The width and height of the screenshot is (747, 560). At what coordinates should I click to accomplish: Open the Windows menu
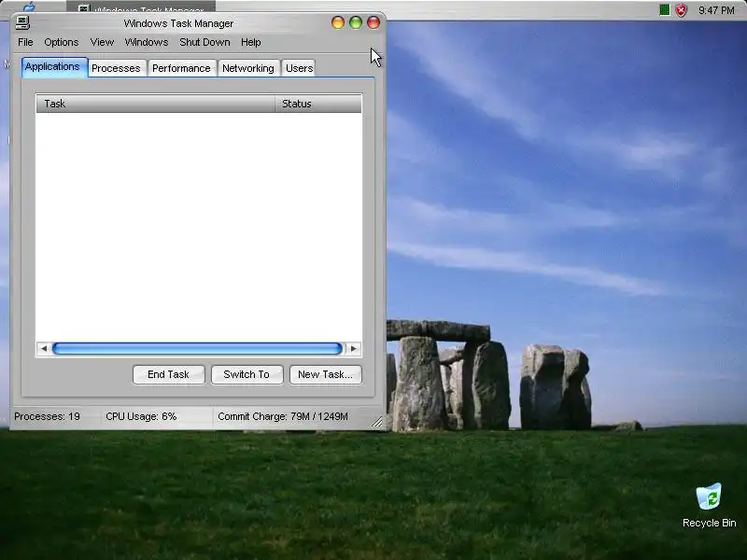[147, 42]
